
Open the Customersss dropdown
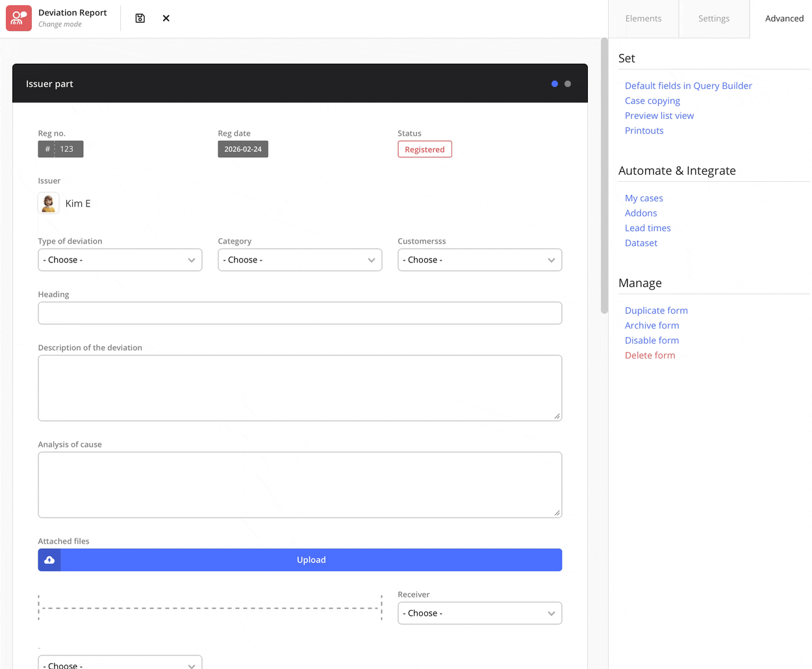pos(479,260)
